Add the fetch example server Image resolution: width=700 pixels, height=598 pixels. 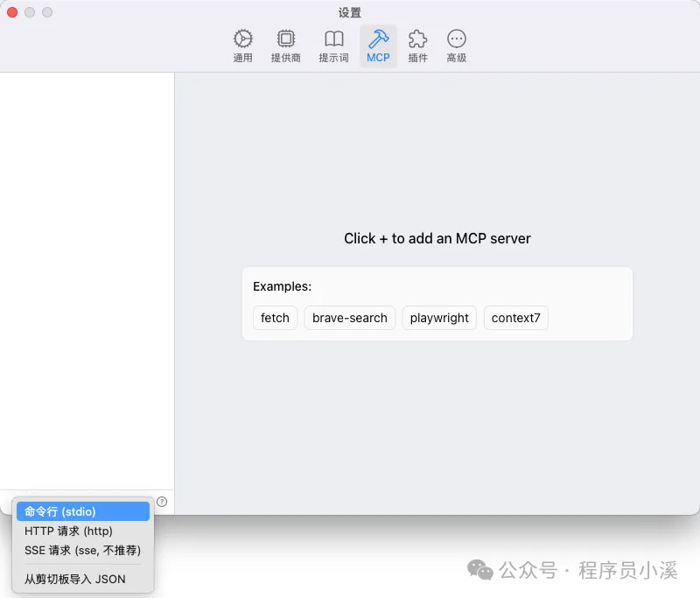(x=275, y=318)
